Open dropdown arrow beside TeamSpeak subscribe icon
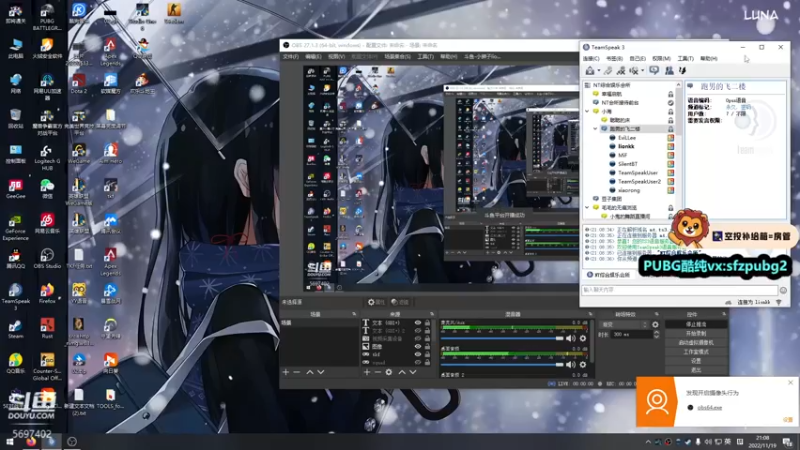 coord(642,71)
